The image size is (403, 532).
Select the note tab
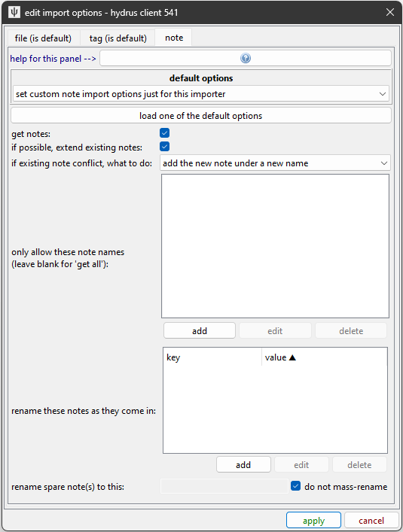[174, 38]
